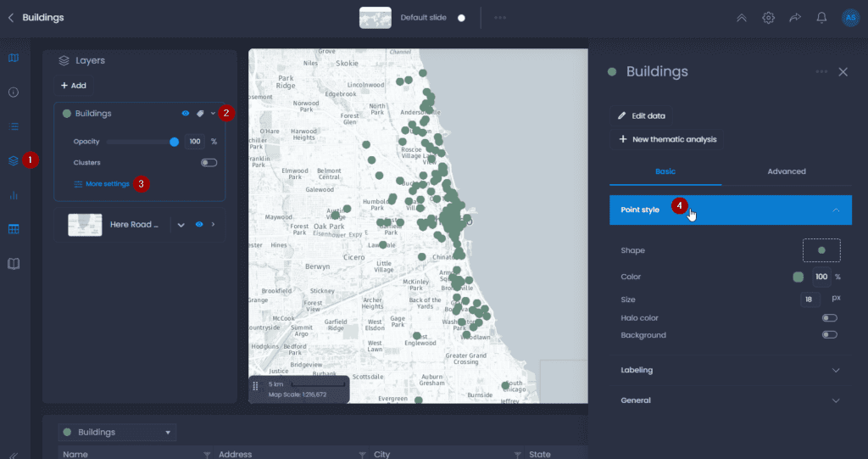
Task: Enable the Clusters toggle
Action: coord(209,162)
